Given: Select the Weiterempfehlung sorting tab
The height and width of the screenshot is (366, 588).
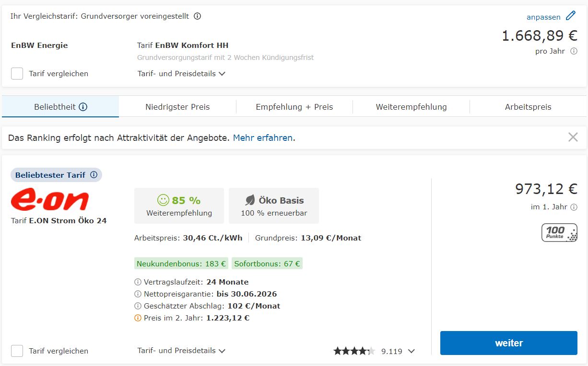Looking at the screenshot, I should pyautogui.click(x=411, y=107).
